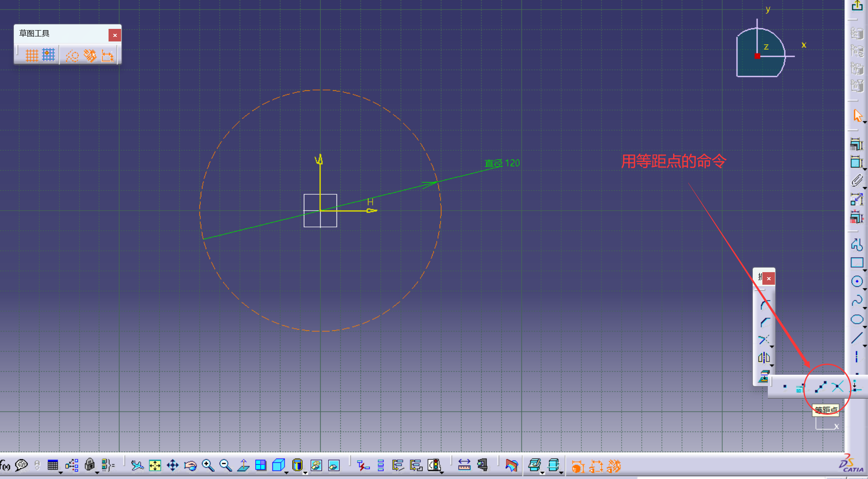Viewport: 868px width, 479px height.
Task: Click the 直径 120 dimension label
Action: click(x=502, y=163)
